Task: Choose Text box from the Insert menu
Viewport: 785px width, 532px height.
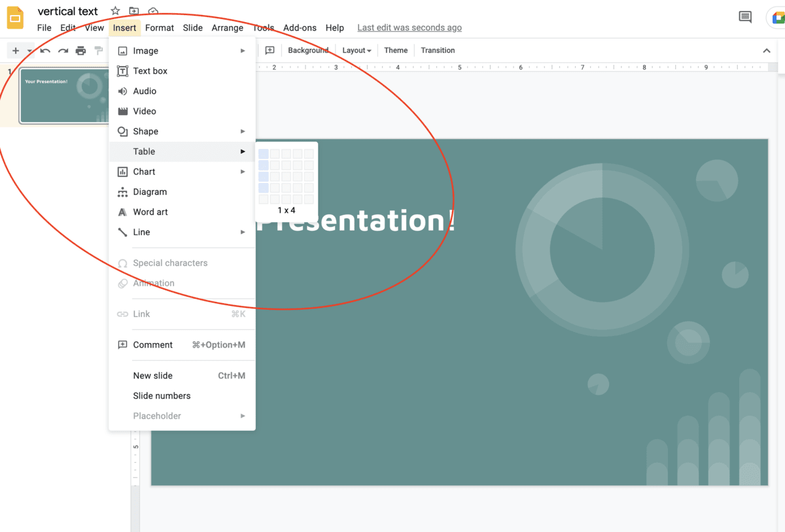Action: tap(182, 71)
